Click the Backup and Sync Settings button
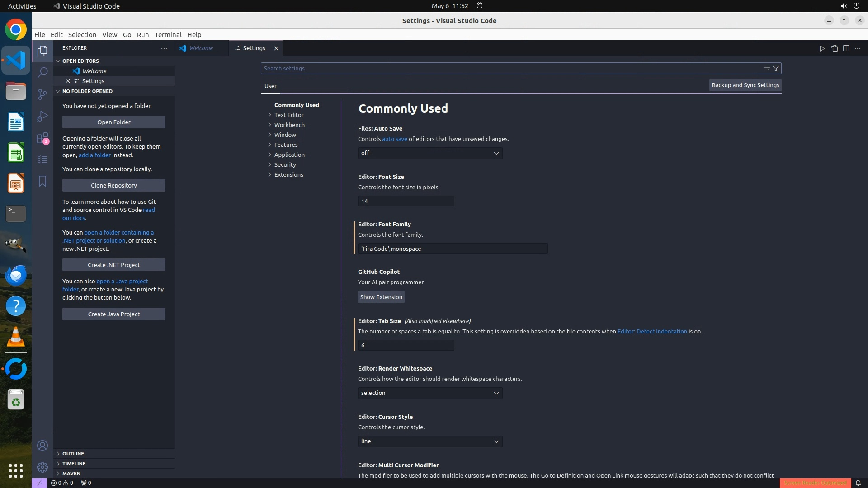 [x=745, y=85]
